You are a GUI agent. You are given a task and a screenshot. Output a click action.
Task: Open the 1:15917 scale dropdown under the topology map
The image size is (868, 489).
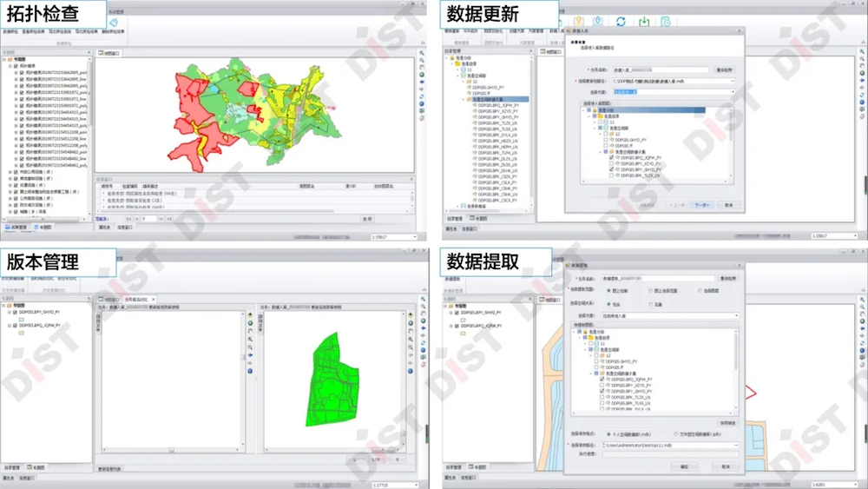click(395, 236)
